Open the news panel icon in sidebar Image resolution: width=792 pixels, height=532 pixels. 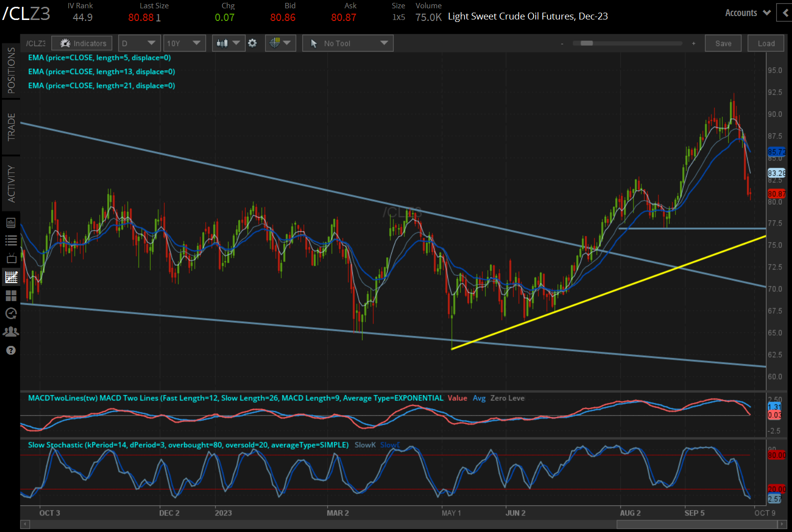point(11,223)
